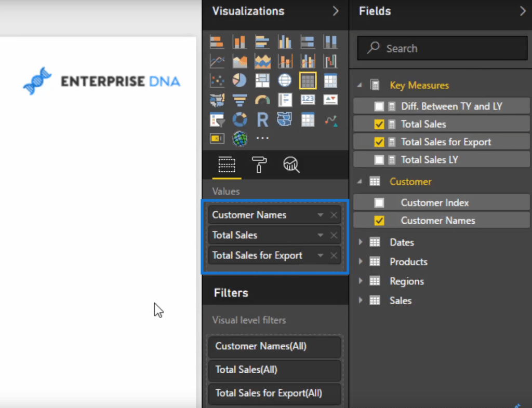Select the Line and stacked column chart

point(285,62)
